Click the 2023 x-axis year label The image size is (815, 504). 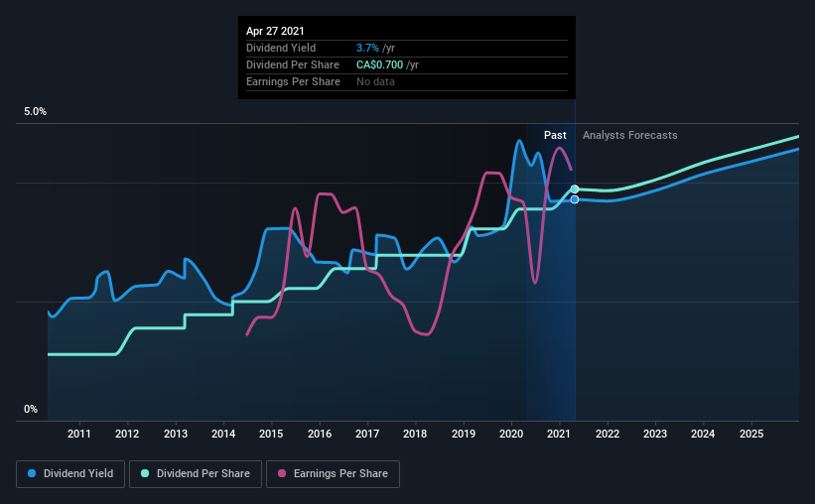tap(655, 434)
